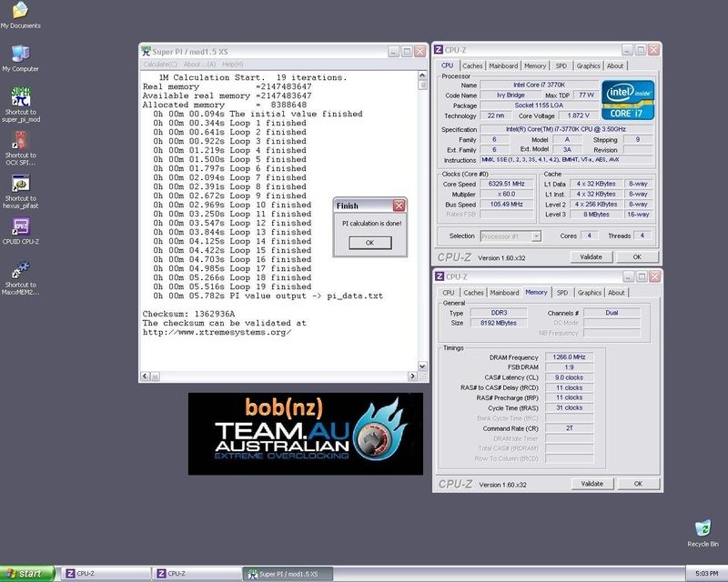Switch to Graphics tab in bottom CPU-Z window
The width and height of the screenshot is (728, 582).
pyautogui.click(x=589, y=293)
